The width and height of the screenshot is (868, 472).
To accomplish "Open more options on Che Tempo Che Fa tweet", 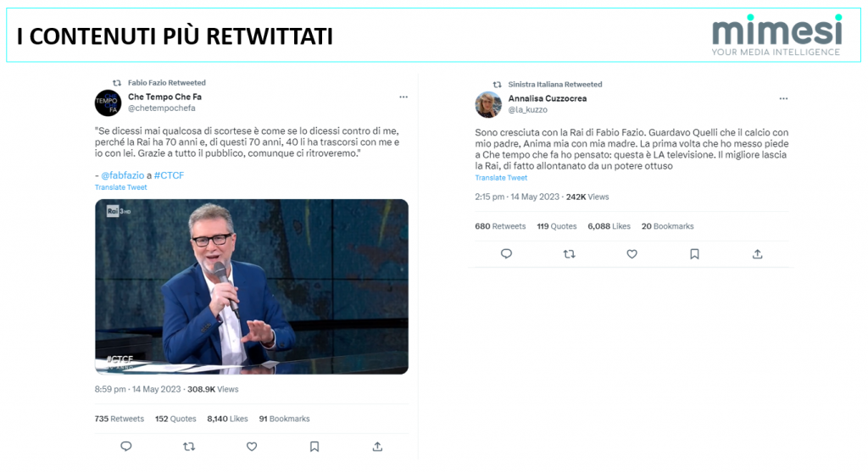I will [403, 97].
